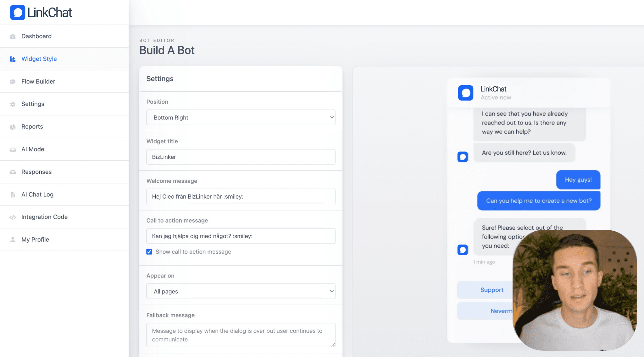The height and width of the screenshot is (357, 644).
Task: Click bot avatar beside 'Sure! Please select' message
Action: 463,250
